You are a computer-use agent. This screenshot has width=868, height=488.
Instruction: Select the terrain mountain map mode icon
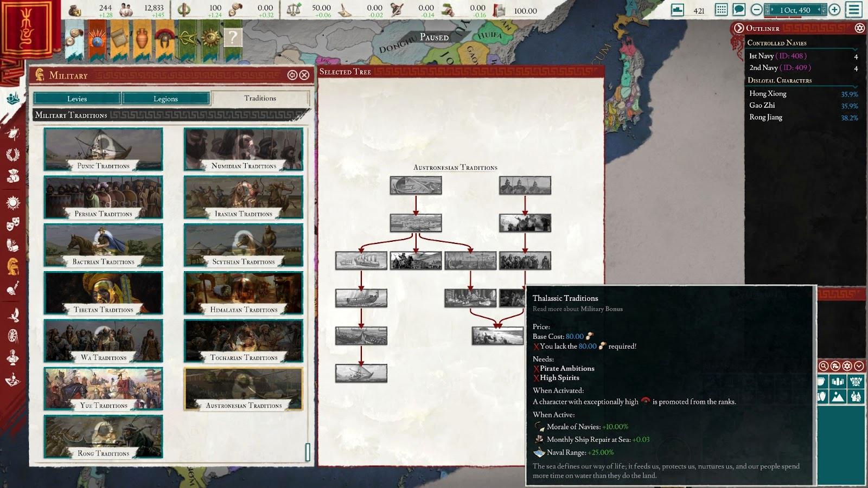[x=838, y=397]
